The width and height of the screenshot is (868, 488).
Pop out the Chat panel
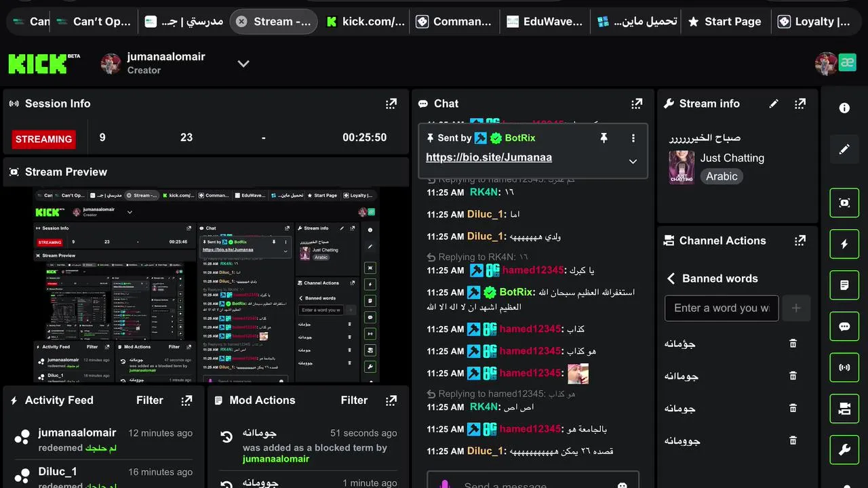(636, 104)
